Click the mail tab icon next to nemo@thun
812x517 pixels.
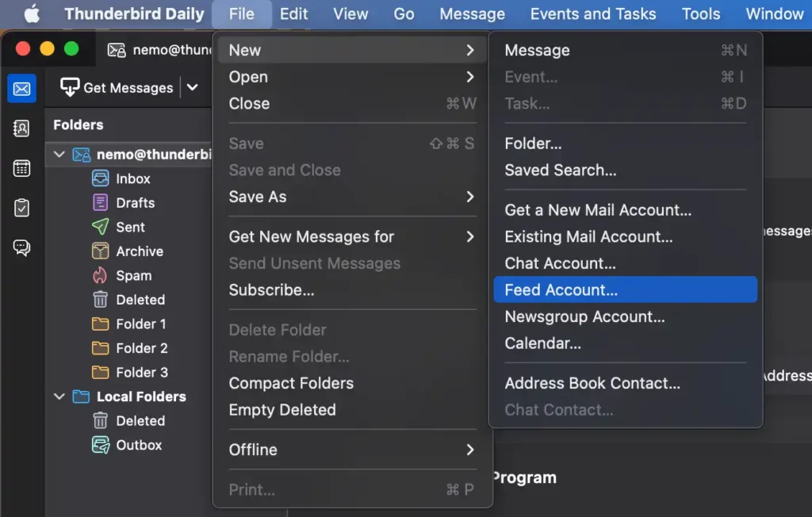[x=117, y=50]
